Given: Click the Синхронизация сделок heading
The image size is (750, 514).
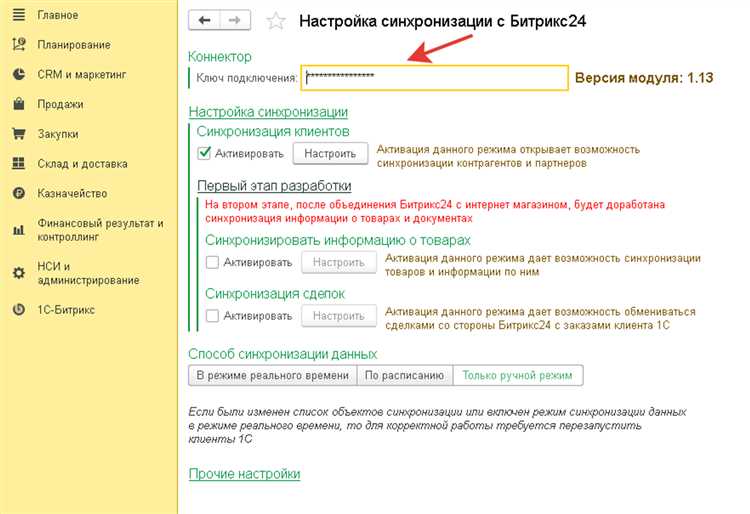Looking at the screenshot, I should tap(275, 294).
